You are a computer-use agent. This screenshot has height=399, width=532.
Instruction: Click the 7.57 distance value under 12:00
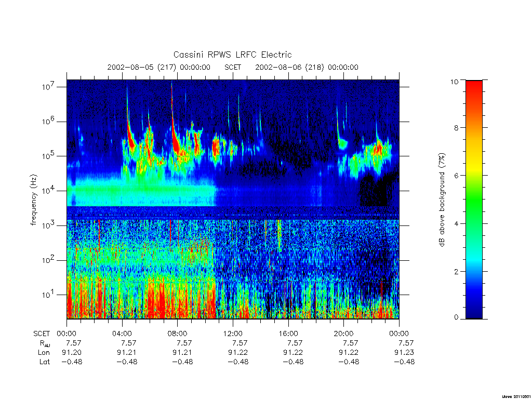click(240, 343)
